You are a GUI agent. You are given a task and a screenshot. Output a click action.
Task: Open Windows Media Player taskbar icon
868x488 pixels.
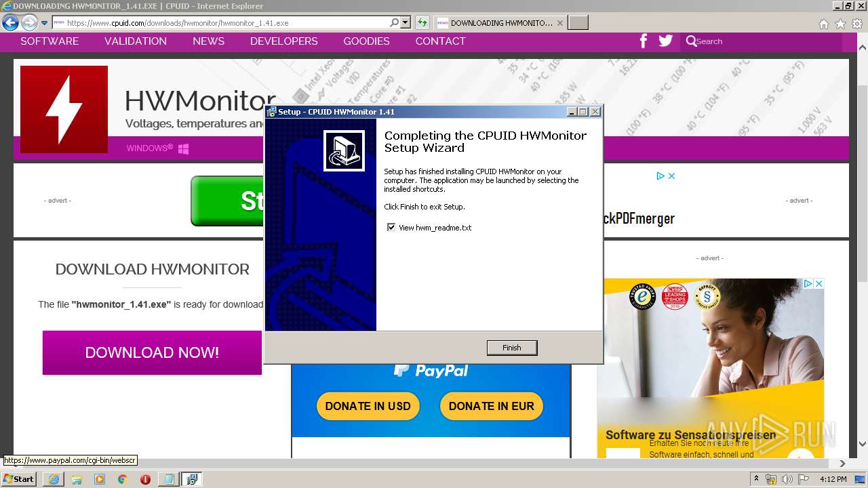click(100, 479)
